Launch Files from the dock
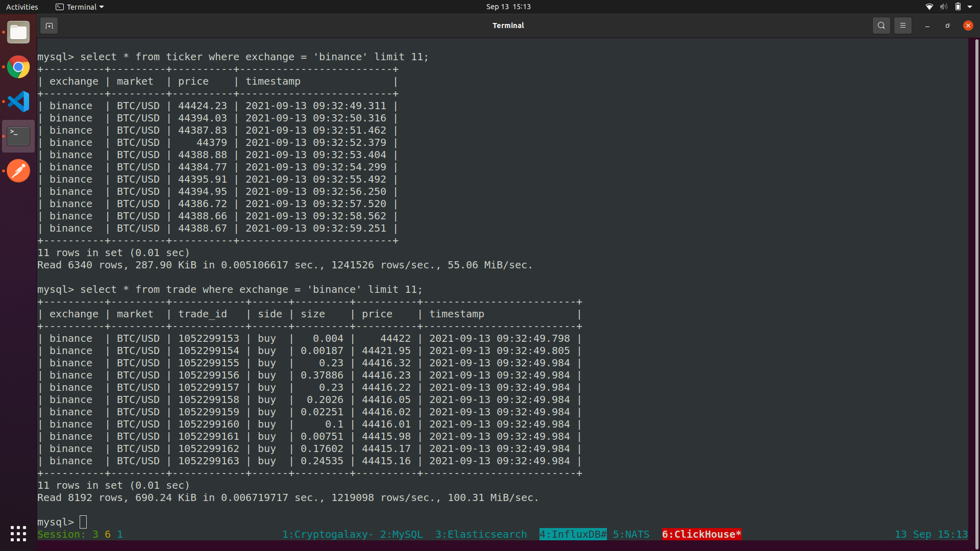This screenshot has height=551, width=980. 18,33
